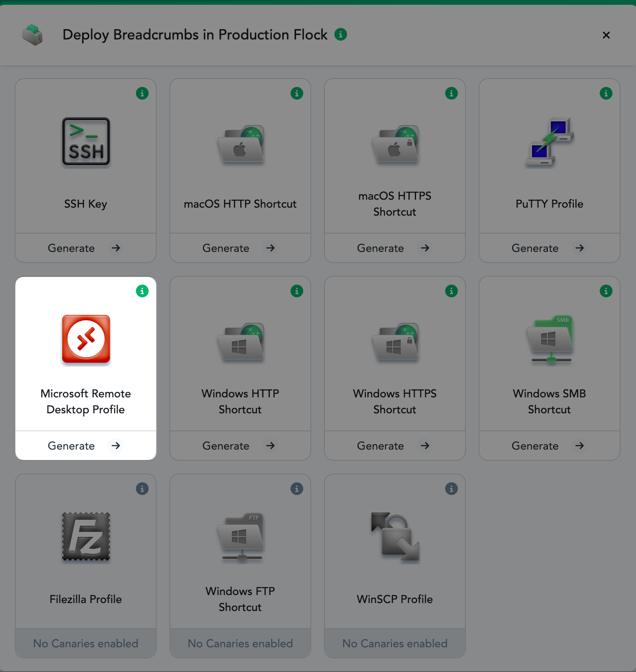Screen dimensions: 636x672
Task: Generate a Windows HTTPS Shortcut
Action: tap(395, 446)
